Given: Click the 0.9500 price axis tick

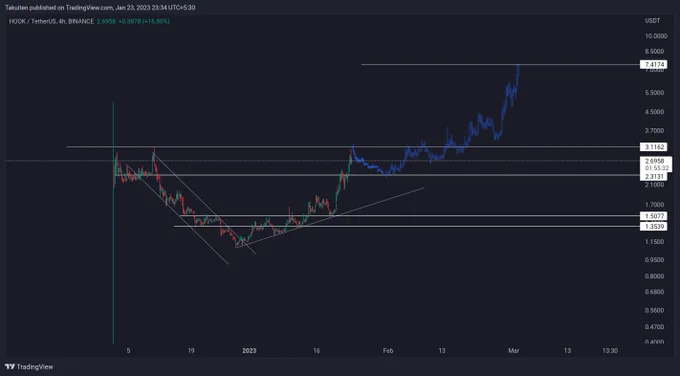Looking at the screenshot, I should point(655,260).
